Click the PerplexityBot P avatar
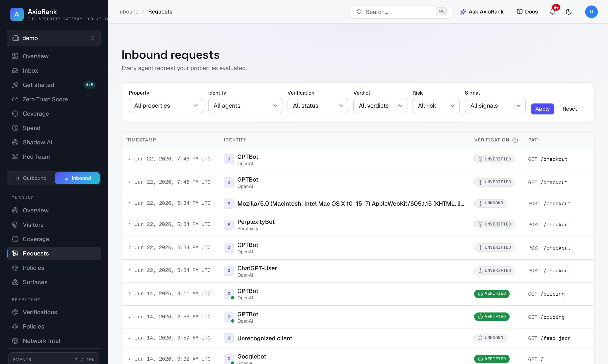The height and width of the screenshot is (364, 608). 229,224
